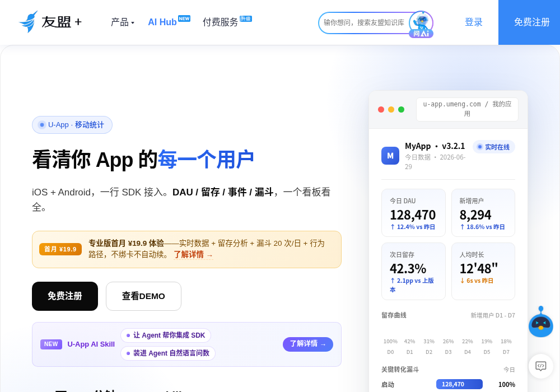Click the 留存曲线 heading
The width and height of the screenshot is (560, 392).
click(x=394, y=315)
